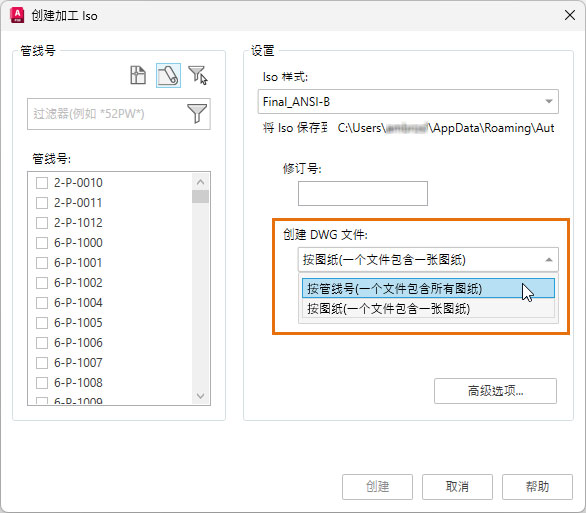Viewport: 586px width, 513px height.
Task: Open 高级选项 advanced settings
Action: [x=495, y=391]
